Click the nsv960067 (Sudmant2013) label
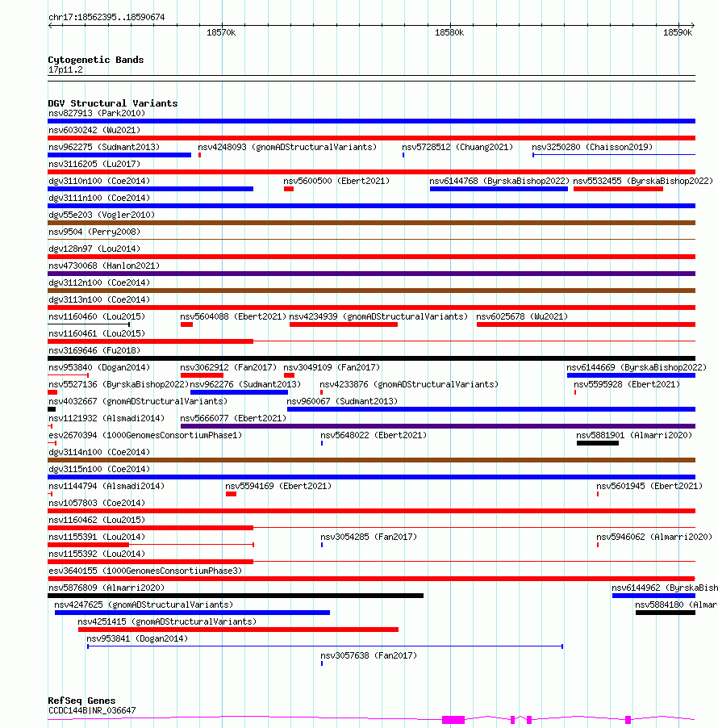The image size is (718, 728). [342, 401]
